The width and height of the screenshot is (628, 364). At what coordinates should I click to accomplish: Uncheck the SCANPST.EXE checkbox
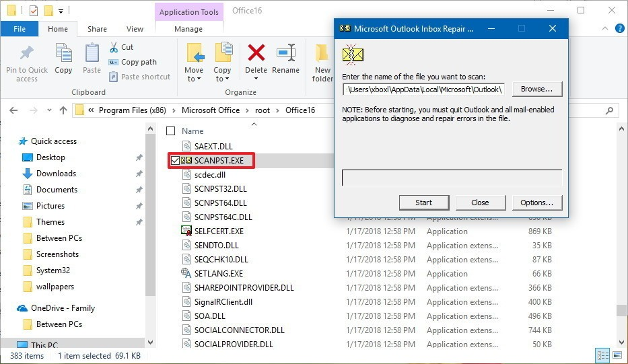click(175, 161)
